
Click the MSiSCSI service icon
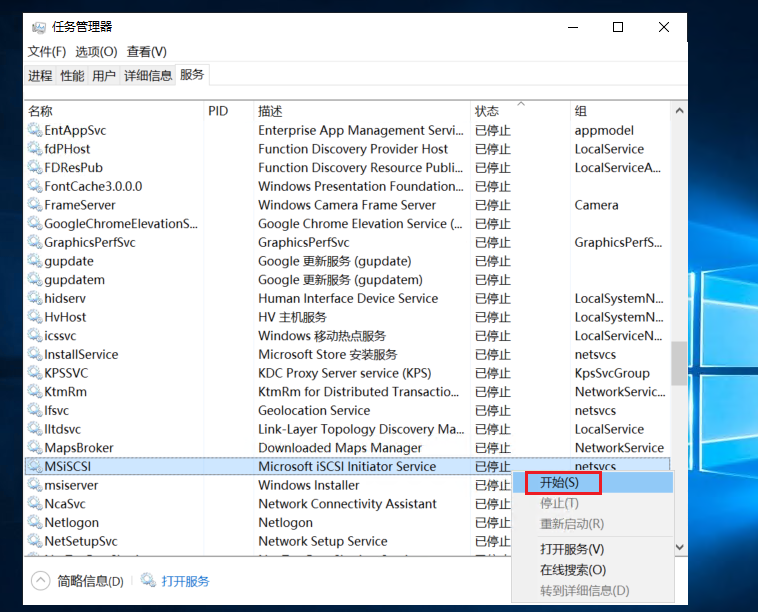coord(35,466)
